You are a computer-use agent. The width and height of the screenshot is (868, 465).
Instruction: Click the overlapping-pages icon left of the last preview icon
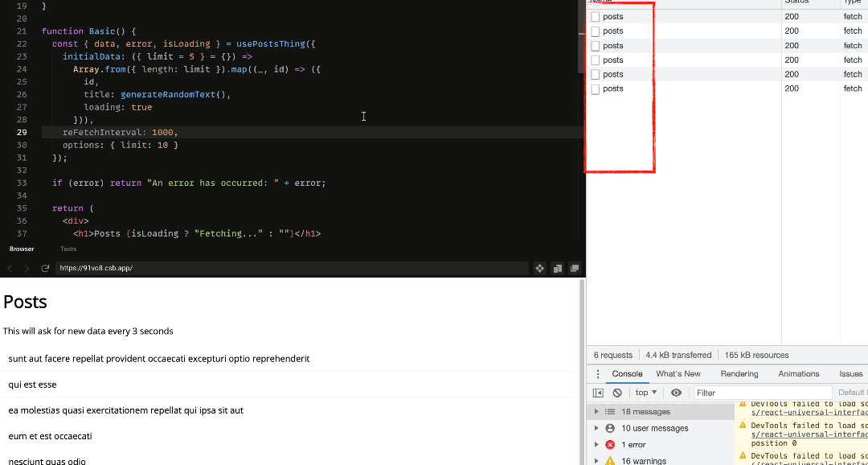[x=558, y=269]
